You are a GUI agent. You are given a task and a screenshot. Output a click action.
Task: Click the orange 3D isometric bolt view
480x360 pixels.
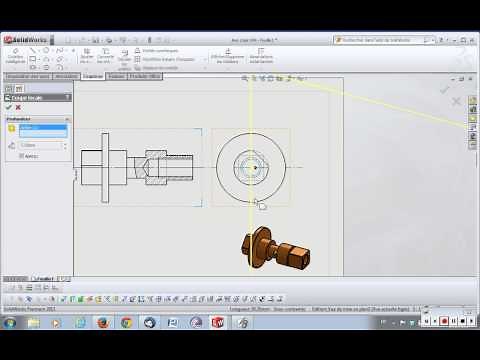point(275,248)
